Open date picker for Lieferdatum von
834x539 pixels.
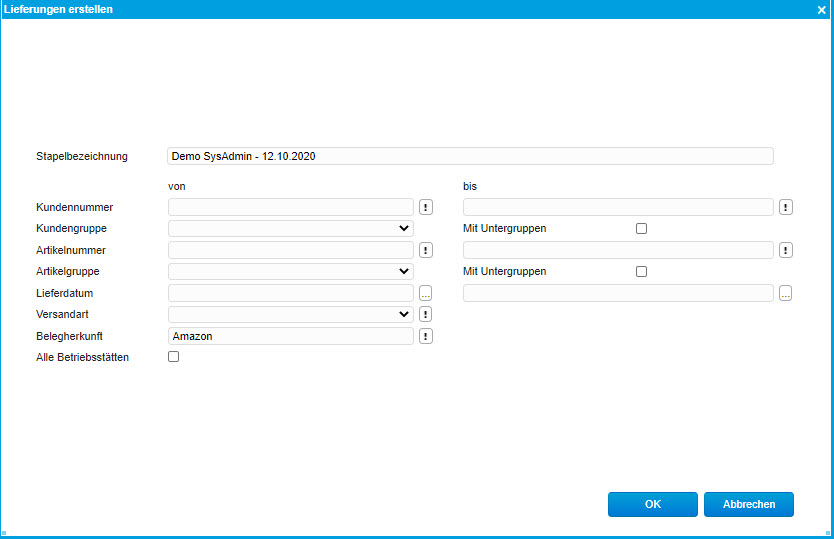pos(425,293)
